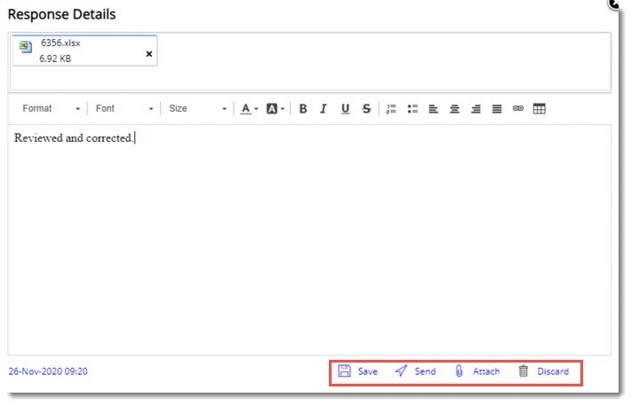Click in the response text area
Screen dimensions: 632x406
310,240
